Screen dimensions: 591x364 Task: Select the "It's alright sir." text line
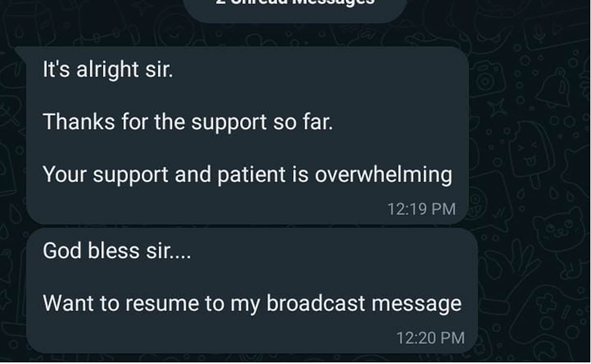coord(108,70)
